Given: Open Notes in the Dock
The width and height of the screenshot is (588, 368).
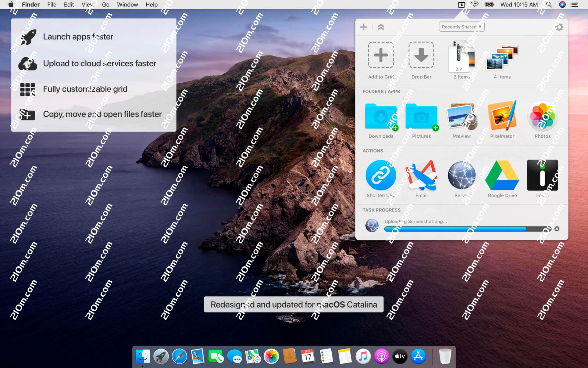Looking at the screenshot, I should pyautogui.click(x=345, y=356).
